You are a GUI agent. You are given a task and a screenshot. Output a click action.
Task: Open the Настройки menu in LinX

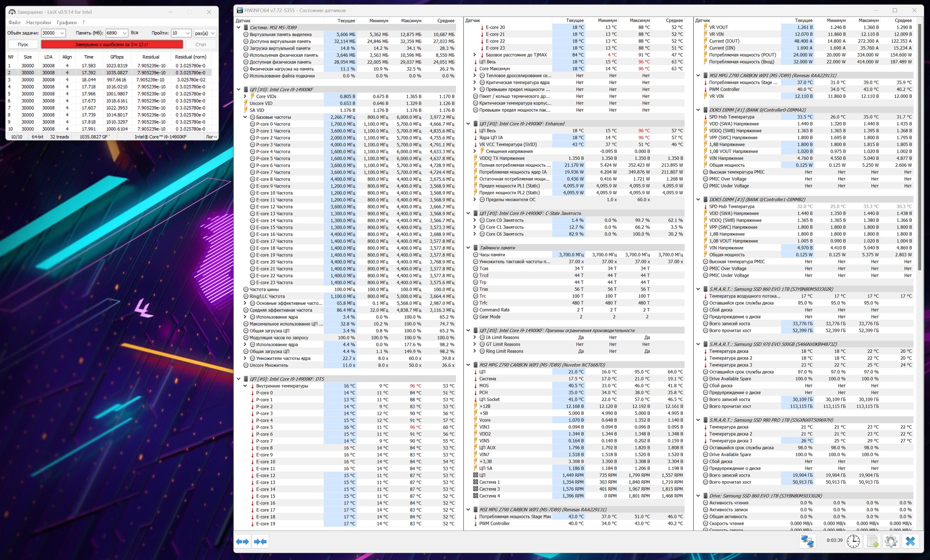[39, 23]
